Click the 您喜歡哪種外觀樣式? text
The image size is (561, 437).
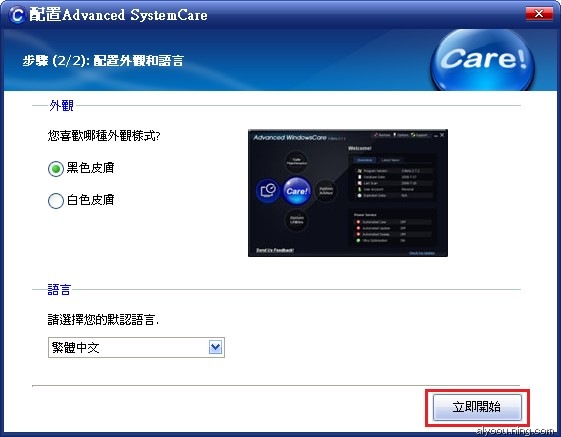point(104,136)
